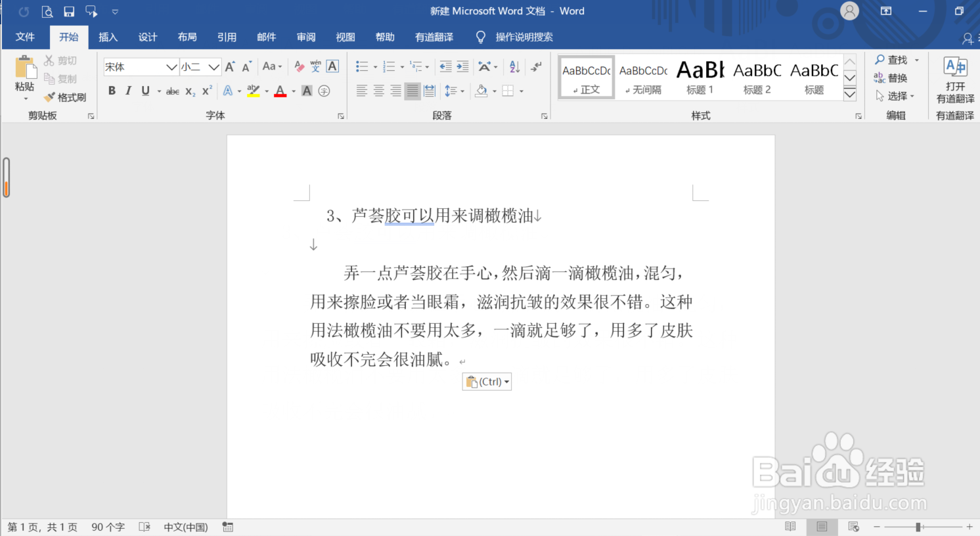This screenshot has height=536, width=980.
Task: Select Read Mode in the status bar
Action: pos(790,526)
